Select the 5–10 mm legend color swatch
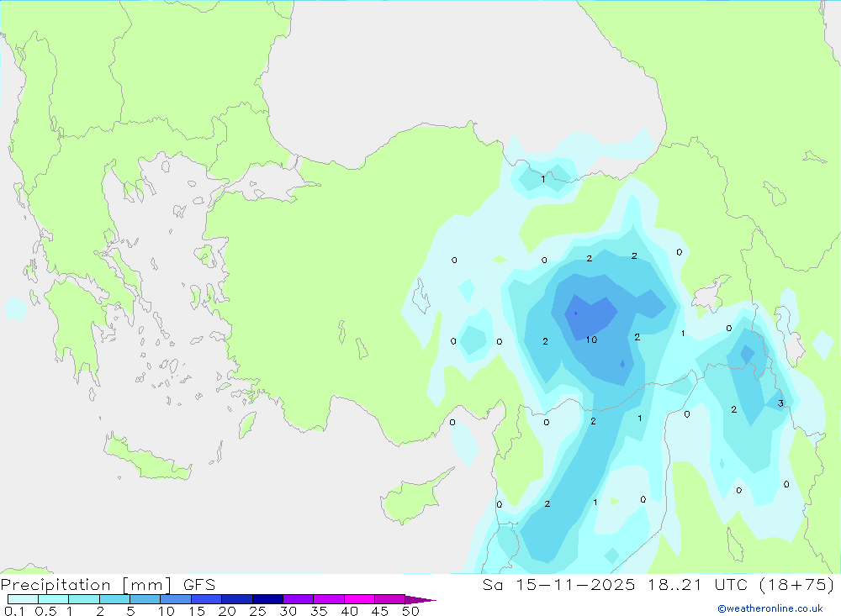The width and height of the screenshot is (841, 616). coord(145,599)
